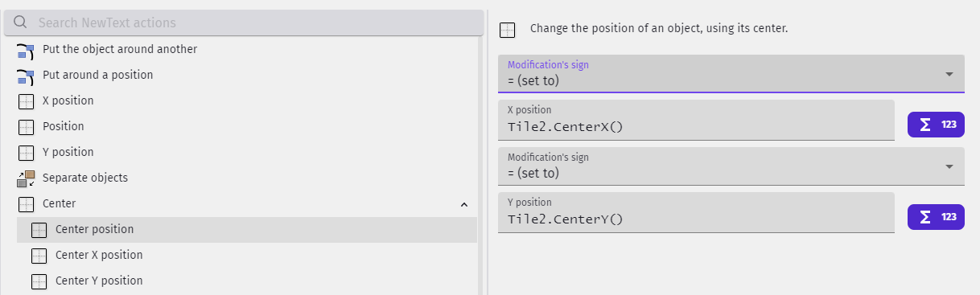Open expression editor for Y position
This screenshot has height=295, width=980.
[x=936, y=217]
